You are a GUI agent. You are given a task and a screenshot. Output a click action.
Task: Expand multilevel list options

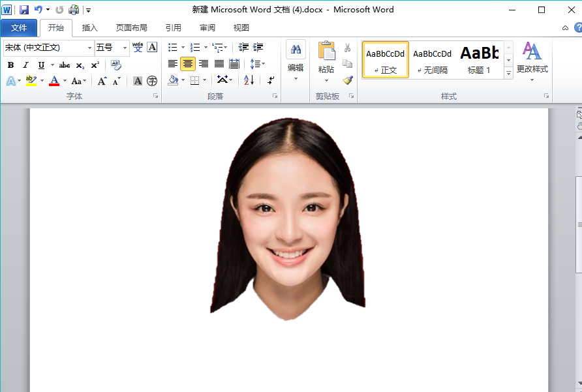[225, 48]
